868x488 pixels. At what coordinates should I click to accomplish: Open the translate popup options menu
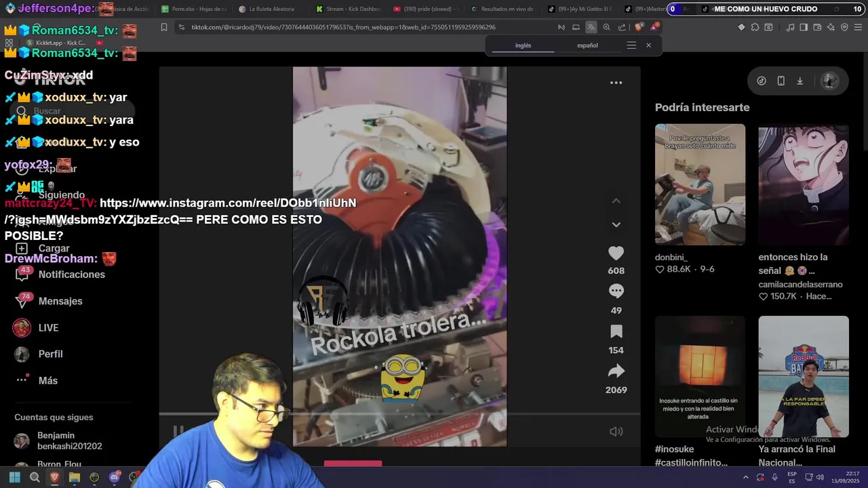[x=631, y=45]
